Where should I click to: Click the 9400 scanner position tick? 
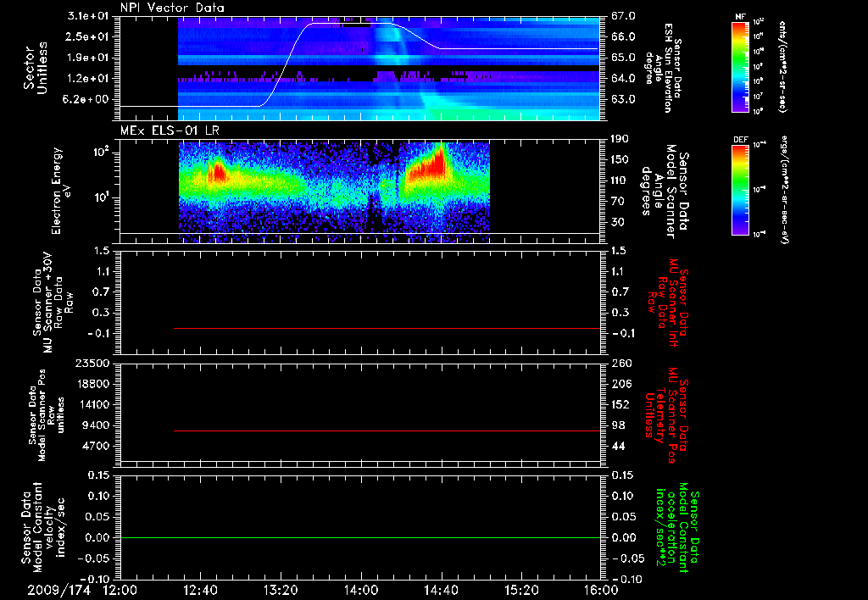tap(97, 425)
